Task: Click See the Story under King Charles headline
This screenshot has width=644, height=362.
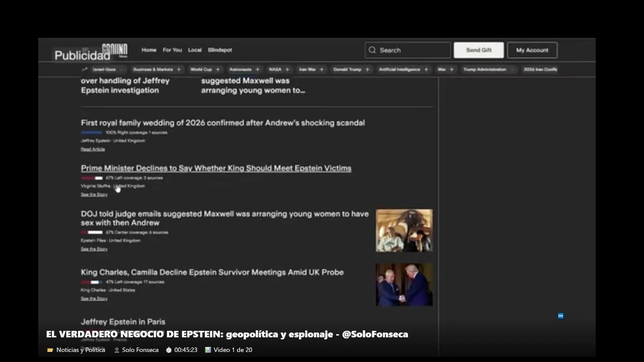Action: coord(94,298)
